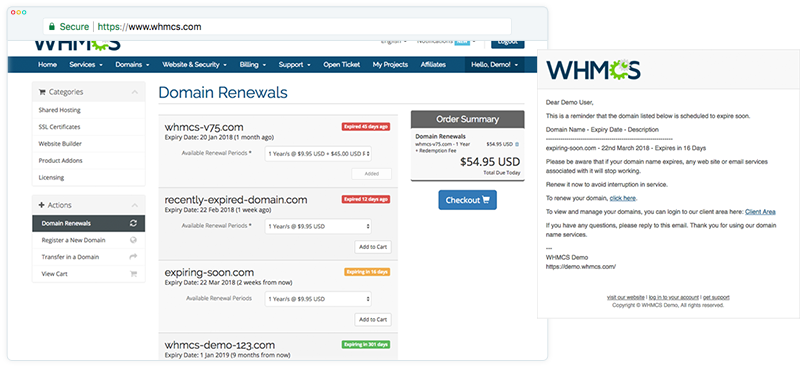Click the green padlock Secure icon
The height and width of the screenshot is (368, 800).
52,27
